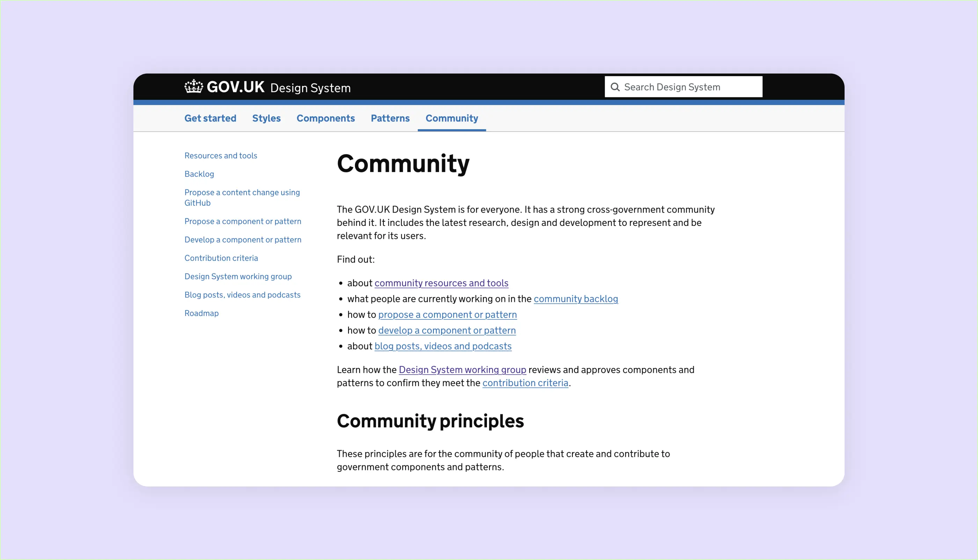978x560 pixels.
Task: Open Resources and tools in sidebar
Action: [221, 155]
